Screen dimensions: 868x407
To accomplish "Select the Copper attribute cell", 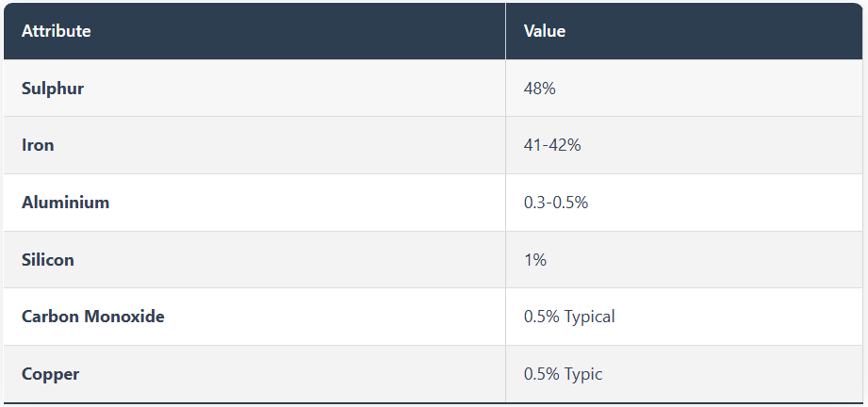I will [50, 374].
